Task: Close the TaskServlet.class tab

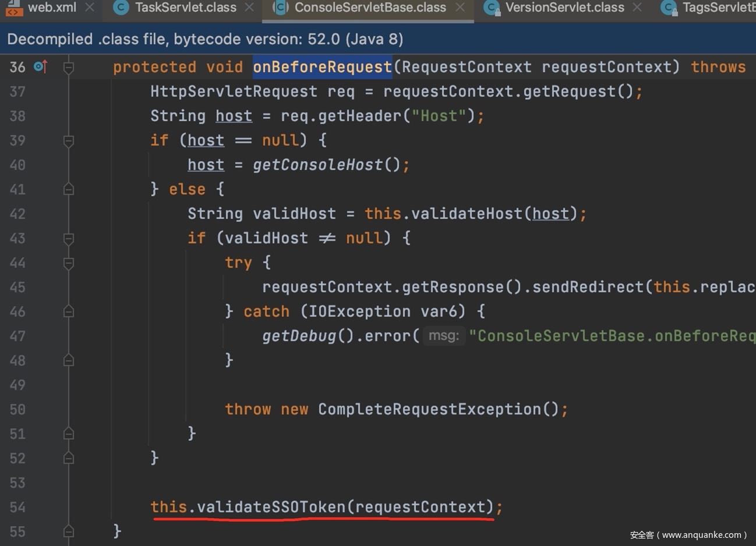Action: [x=249, y=8]
